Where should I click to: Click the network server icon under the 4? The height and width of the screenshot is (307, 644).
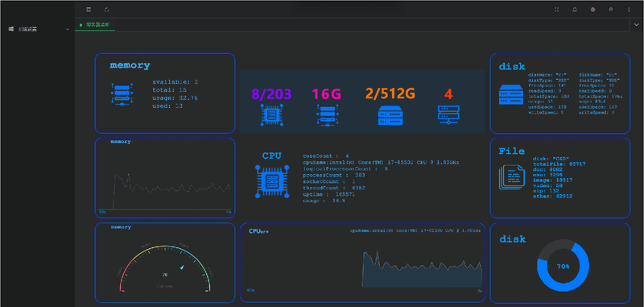point(448,114)
